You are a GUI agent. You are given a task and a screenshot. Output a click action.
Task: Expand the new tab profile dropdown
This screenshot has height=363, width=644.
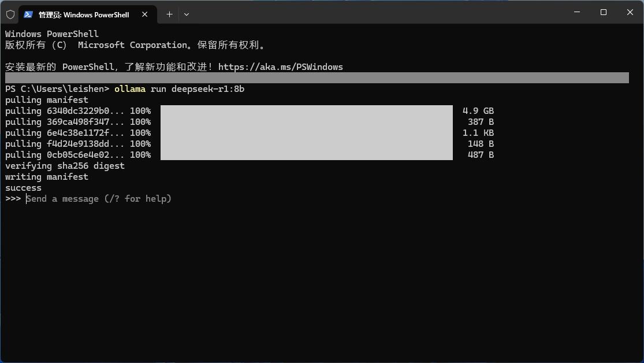click(186, 14)
